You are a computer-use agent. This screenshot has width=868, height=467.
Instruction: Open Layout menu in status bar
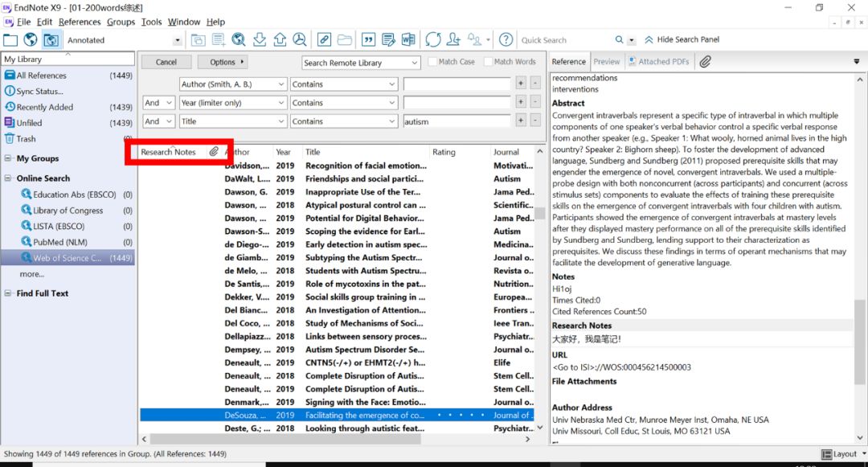pyautogui.click(x=844, y=454)
